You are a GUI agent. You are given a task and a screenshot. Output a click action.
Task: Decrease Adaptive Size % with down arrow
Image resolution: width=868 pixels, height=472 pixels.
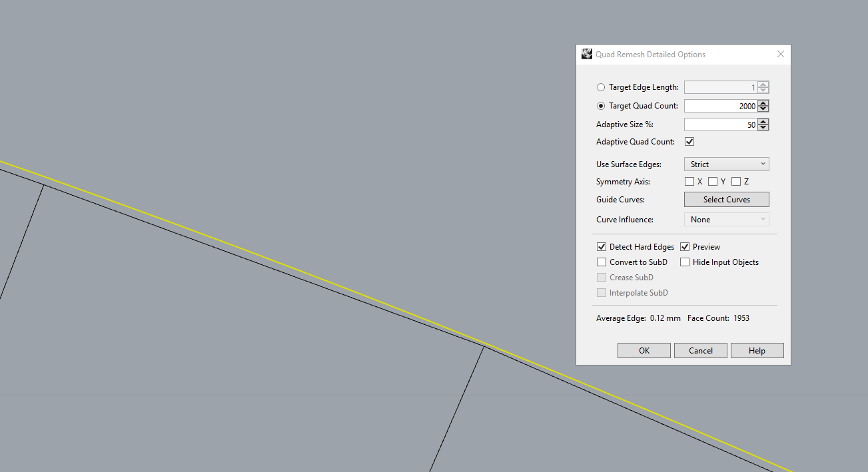[x=763, y=127]
